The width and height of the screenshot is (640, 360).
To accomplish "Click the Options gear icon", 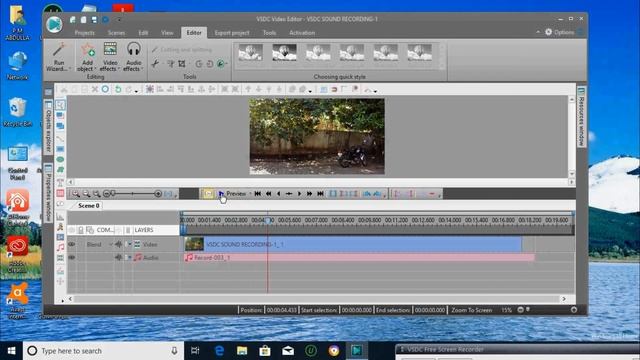I will [x=549, y=32].
